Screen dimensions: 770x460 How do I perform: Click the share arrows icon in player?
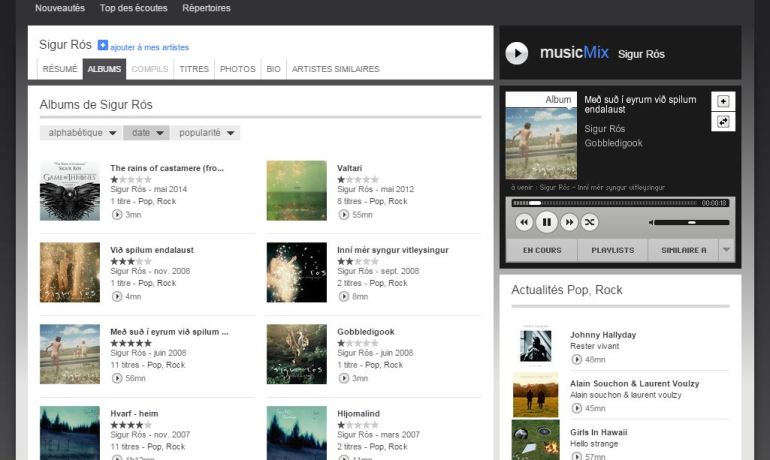click(x=723, y=122)
